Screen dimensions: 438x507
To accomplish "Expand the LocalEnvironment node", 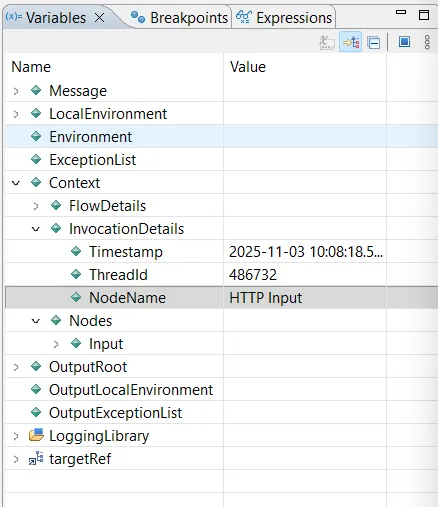I will (16, 114).
